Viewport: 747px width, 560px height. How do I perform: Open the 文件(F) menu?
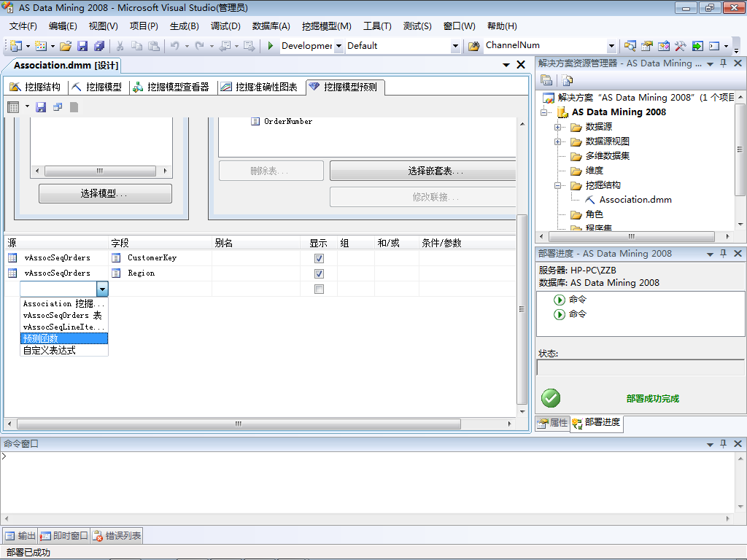point(23,26)
